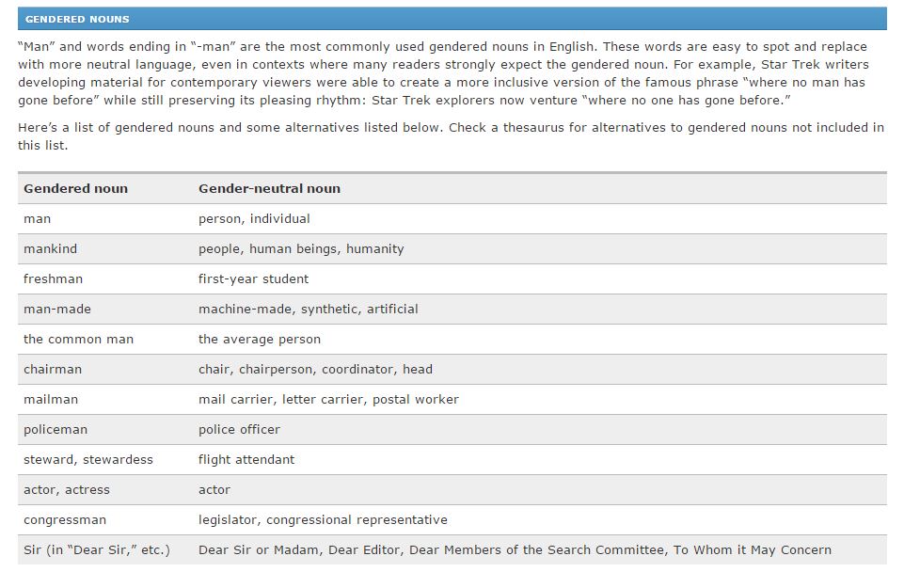The width and height of the screenshot is (904, 588).
Task: Select the 'mailman' row entry
Action: tap(51, 400)
